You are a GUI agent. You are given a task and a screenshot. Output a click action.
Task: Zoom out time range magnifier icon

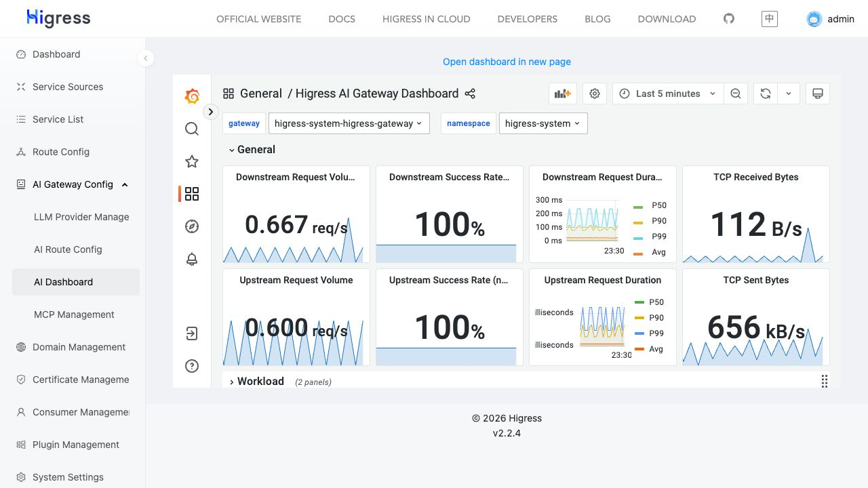pyautogui.click(x=736, y=94)
